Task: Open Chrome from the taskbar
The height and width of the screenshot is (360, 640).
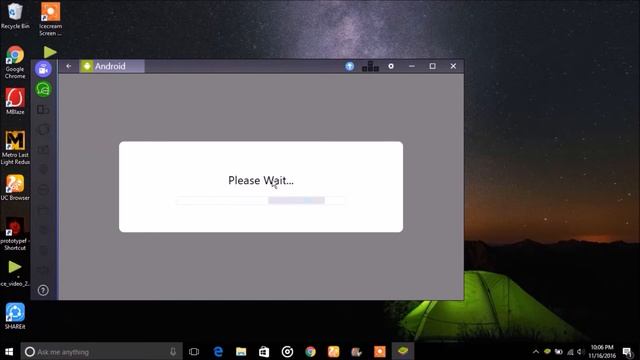Action: point(310,351)
